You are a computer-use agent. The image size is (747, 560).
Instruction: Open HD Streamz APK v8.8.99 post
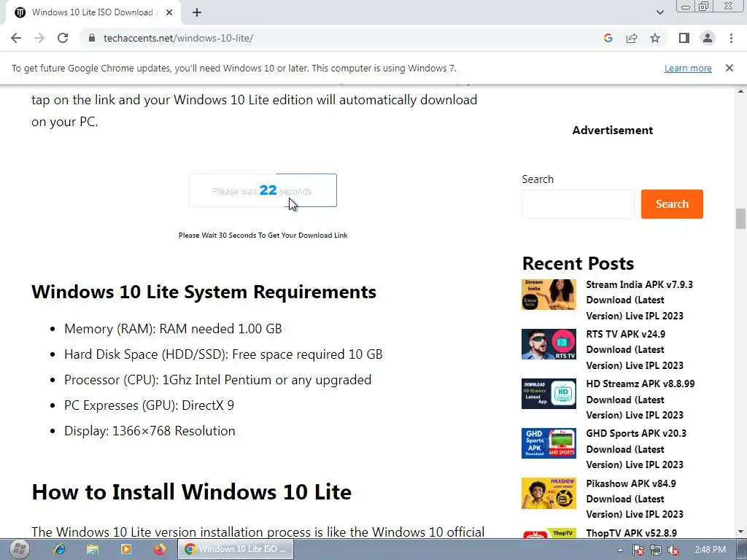640,399
